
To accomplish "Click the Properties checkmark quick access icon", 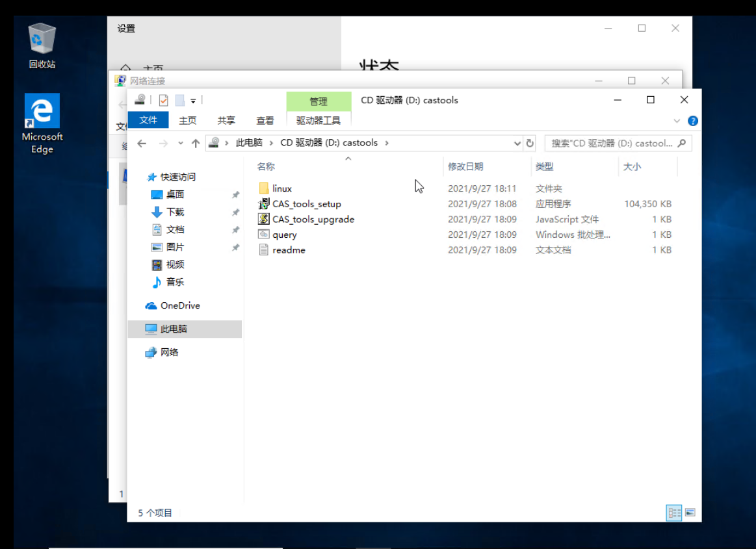I will tap(163, 100).
